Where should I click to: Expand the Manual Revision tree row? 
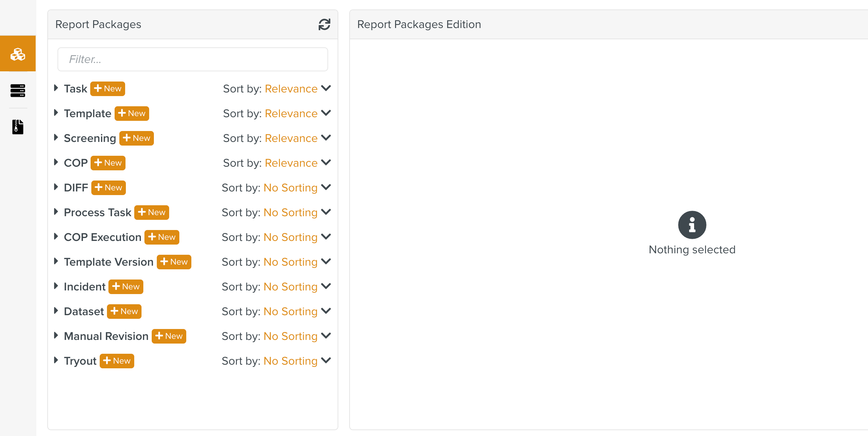[x=56, y=335]
